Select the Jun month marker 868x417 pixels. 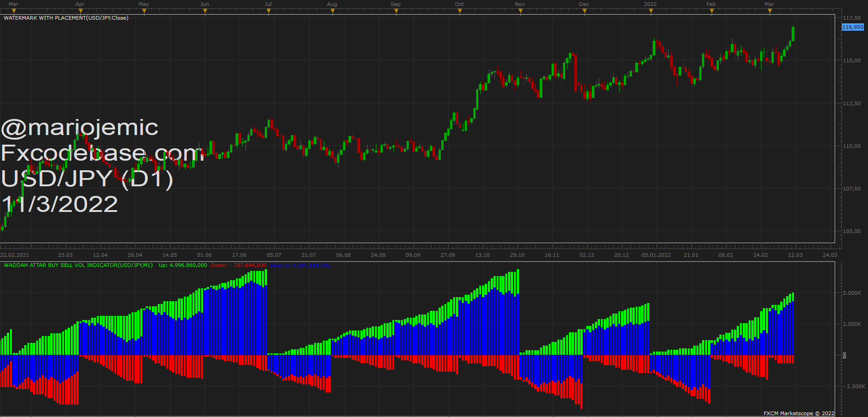(x=205, y=11)
